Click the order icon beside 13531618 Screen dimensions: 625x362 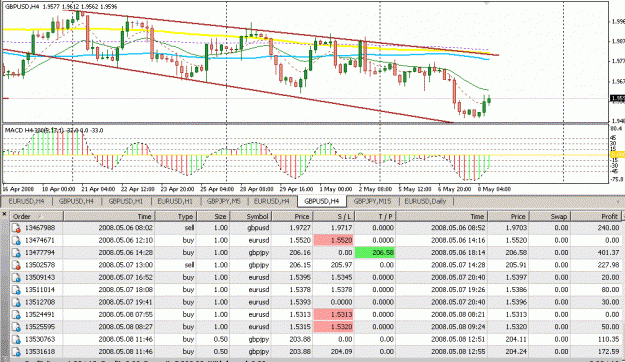(x=16, y=352)
